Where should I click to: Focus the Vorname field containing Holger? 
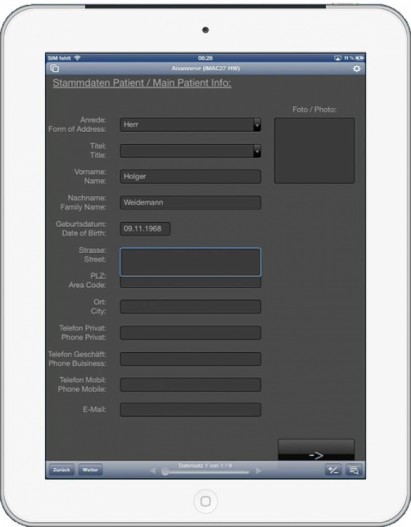(x=191, y=176)
